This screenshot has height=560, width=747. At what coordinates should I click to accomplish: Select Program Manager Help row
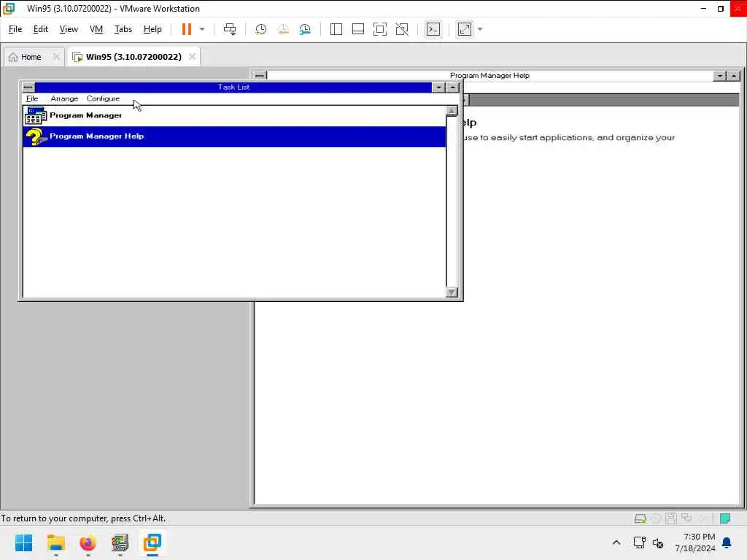[x=234, y=136]
